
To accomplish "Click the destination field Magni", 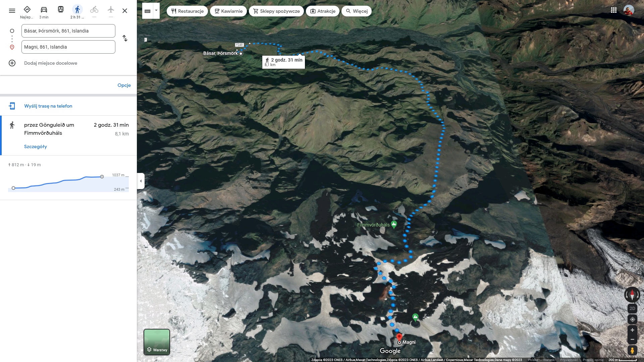I will tap(68, 47).
